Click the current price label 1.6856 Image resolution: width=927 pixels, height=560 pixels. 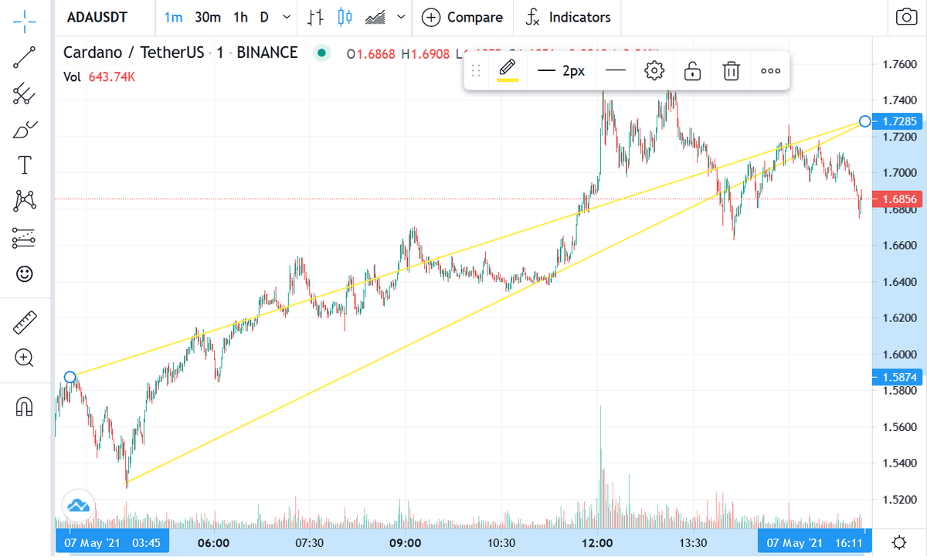coord(898,199)
